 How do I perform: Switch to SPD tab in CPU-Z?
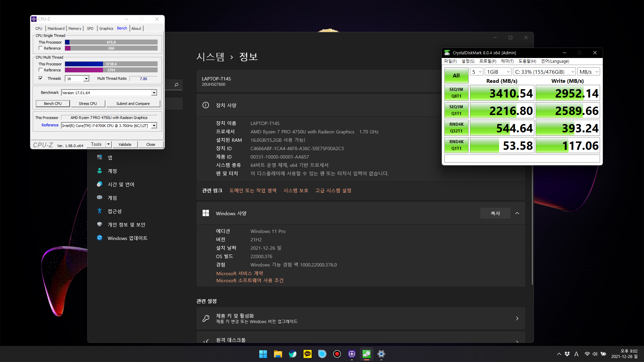(90, 28)
